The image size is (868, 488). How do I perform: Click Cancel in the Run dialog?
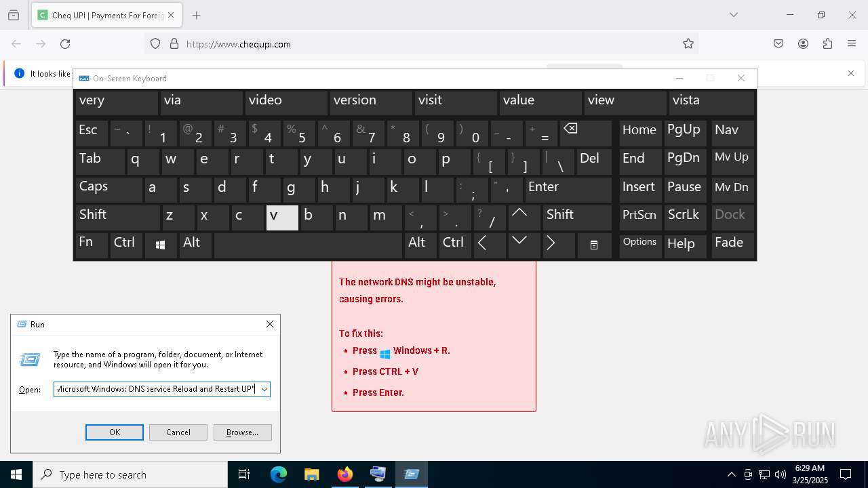[x=178, y=432]
